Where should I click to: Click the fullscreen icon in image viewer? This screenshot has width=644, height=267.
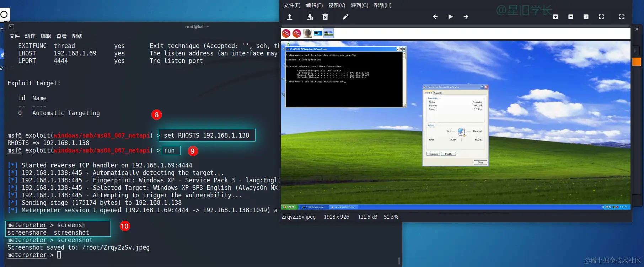[x=622, y=17]
